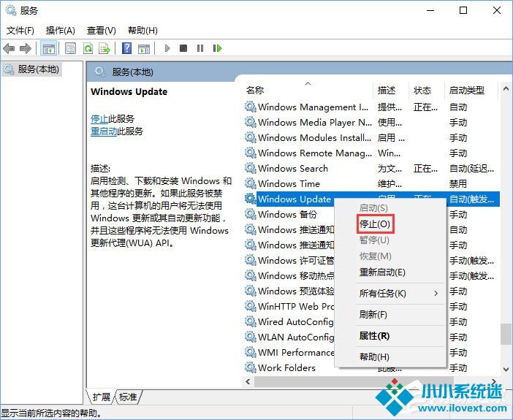
Task: Select the Windows 备份 service row
Action: coord(289,215)
